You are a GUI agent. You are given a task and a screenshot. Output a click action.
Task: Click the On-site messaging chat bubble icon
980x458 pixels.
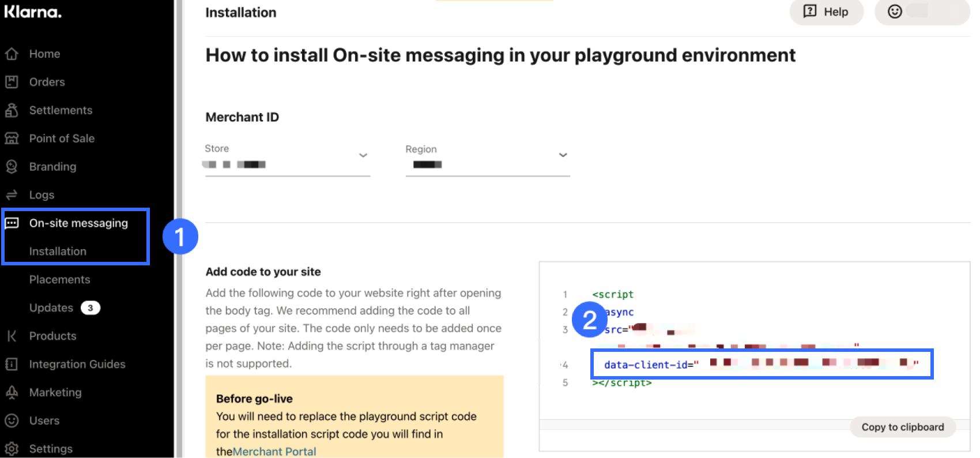(x=12, y=223)
